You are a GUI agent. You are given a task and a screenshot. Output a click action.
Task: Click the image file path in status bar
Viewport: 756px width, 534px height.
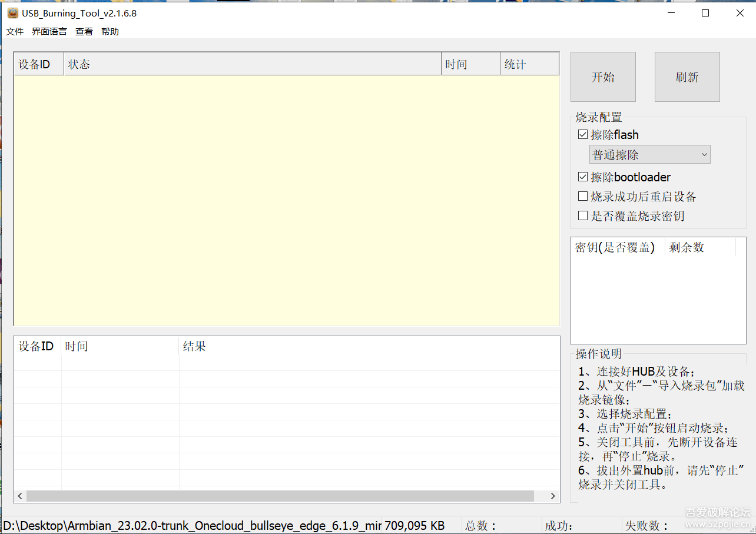pos(192,526)
